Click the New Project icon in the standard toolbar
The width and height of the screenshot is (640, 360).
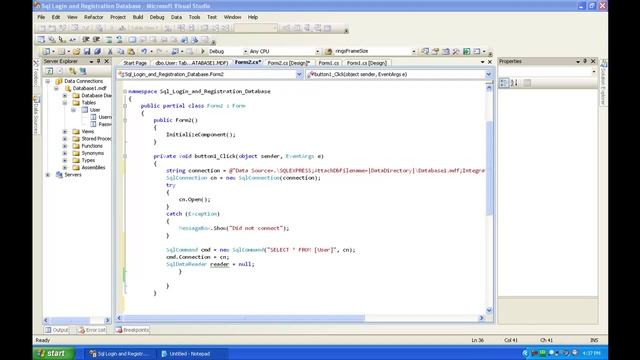coord(46,51)
